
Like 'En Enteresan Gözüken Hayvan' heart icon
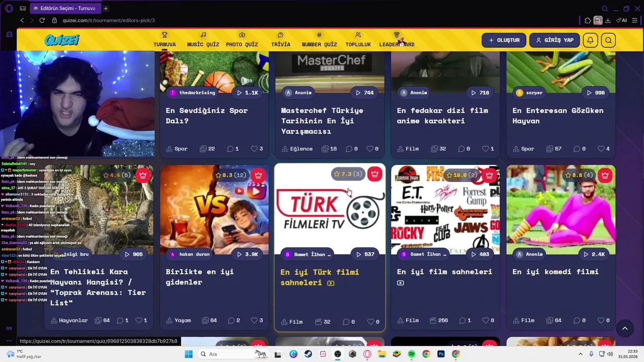tap(601, 149)
